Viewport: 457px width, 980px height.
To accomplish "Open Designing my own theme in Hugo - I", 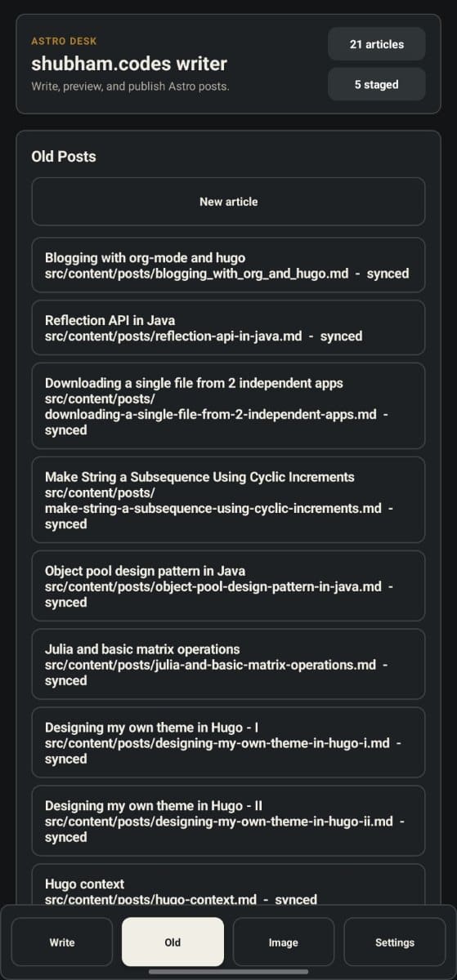I will point(228,742).
